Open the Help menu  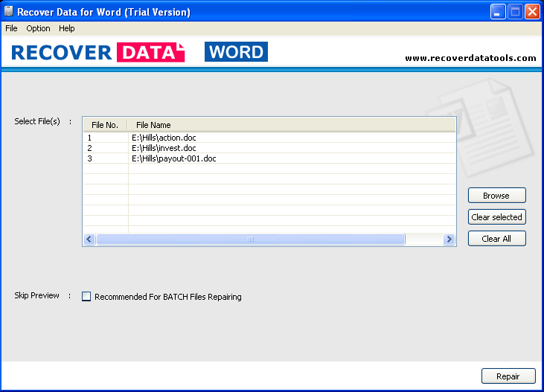tap(67, 28)
